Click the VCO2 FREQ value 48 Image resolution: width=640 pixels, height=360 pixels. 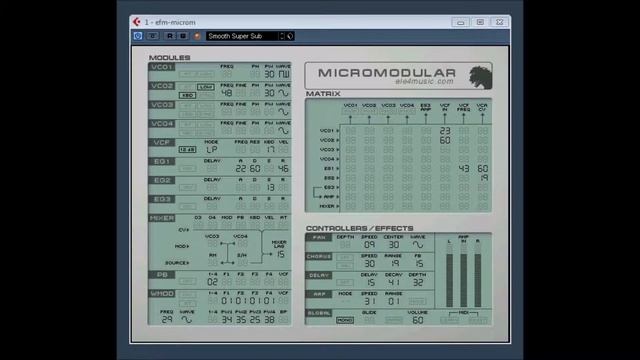pos(227,93)
